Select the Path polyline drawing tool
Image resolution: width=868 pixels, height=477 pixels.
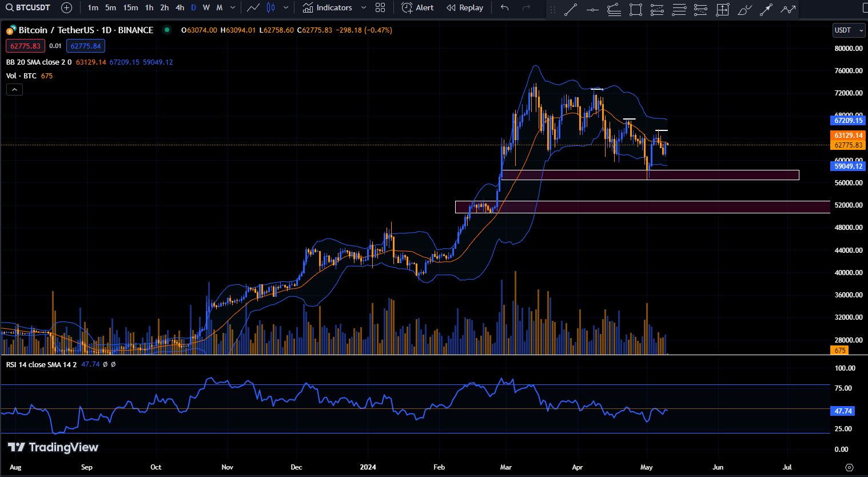tap(788, 9)
